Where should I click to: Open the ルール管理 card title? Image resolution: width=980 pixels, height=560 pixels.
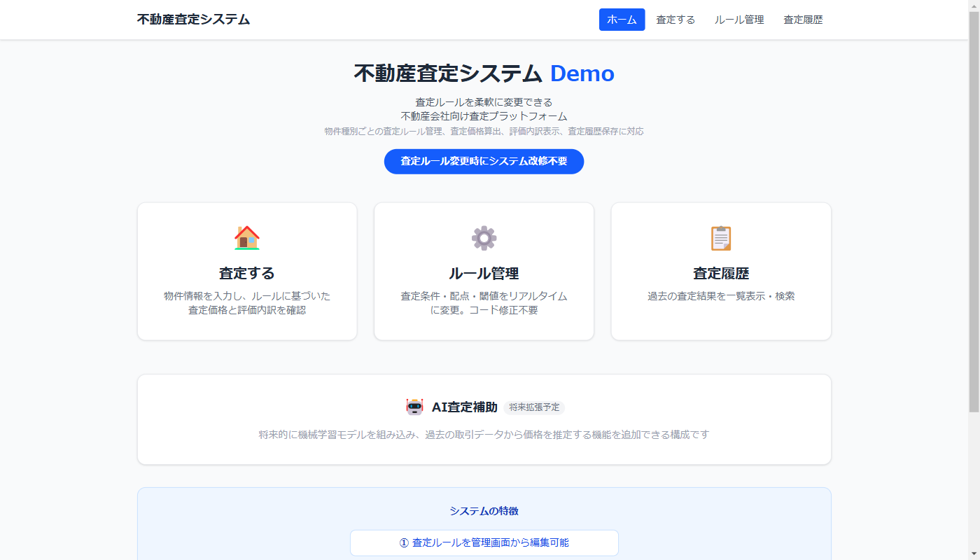[x=484, y=273]
